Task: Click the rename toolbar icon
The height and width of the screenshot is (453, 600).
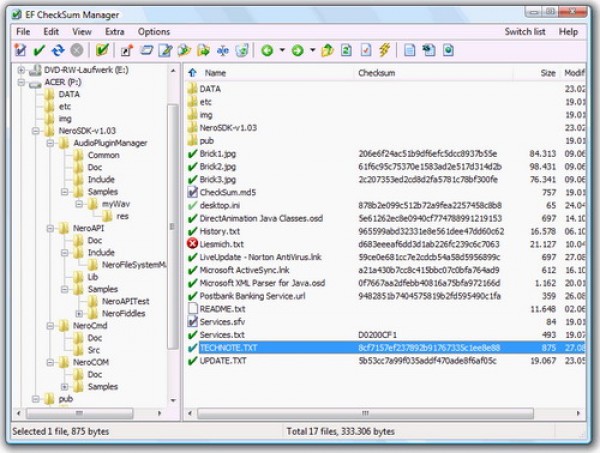Action: pos(223,50)
